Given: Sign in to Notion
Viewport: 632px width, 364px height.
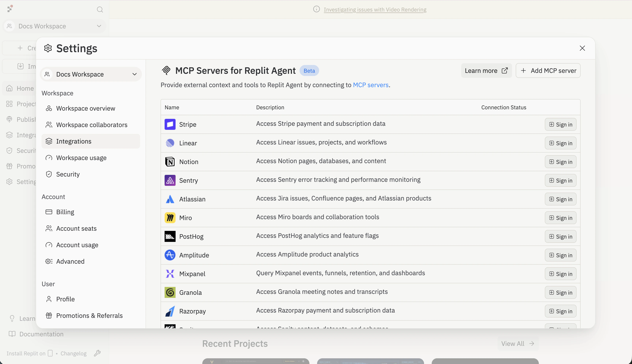Looking at the screenshot, I should pos(561,162).
